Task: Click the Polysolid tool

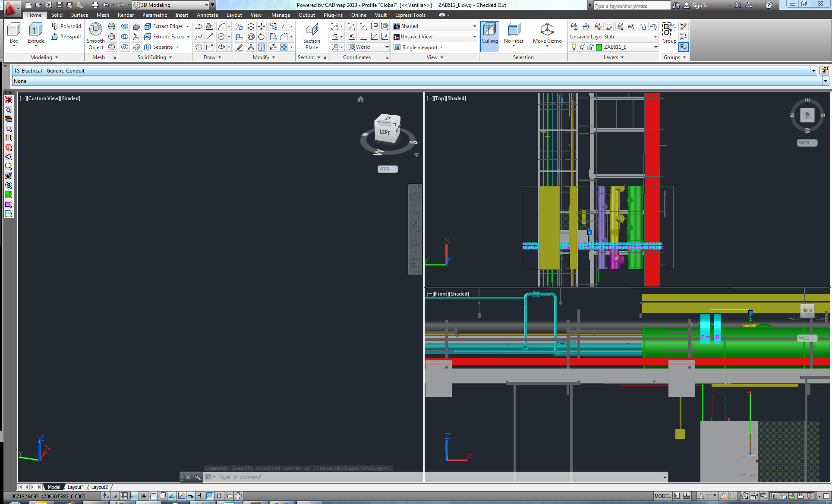Action: (x=66, y=26)
